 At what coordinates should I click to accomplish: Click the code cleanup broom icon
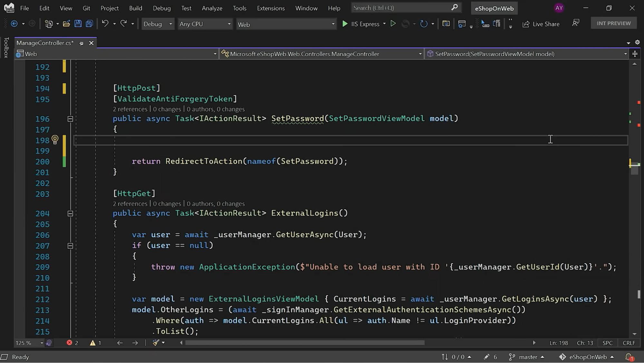[x=156, y=343]
